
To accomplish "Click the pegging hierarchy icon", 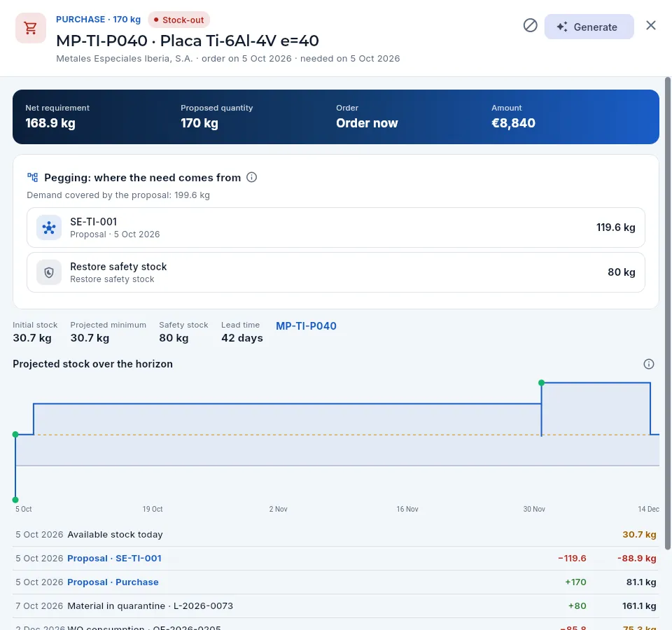I will pos(33,177).
